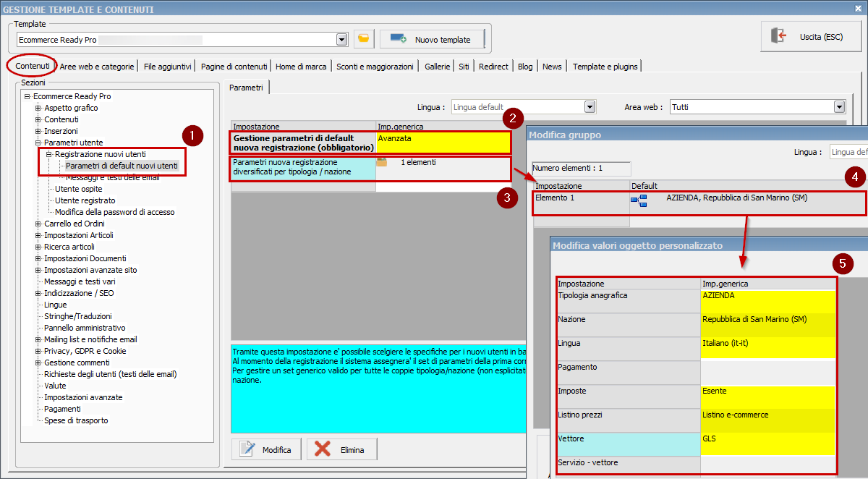868x479 pixels.
Task: Switch to the News tab
Action: click(552, 67)
